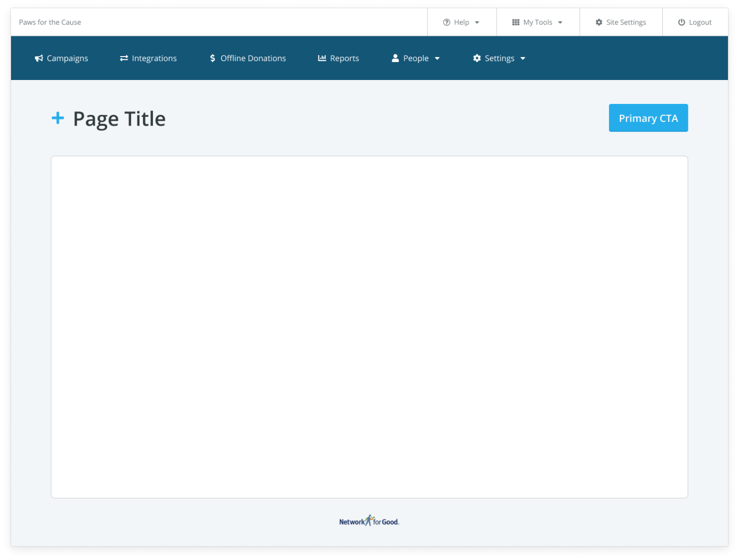739x560 pixels.
Task: Expand the People dropdown caret
Action: point(437,58)
